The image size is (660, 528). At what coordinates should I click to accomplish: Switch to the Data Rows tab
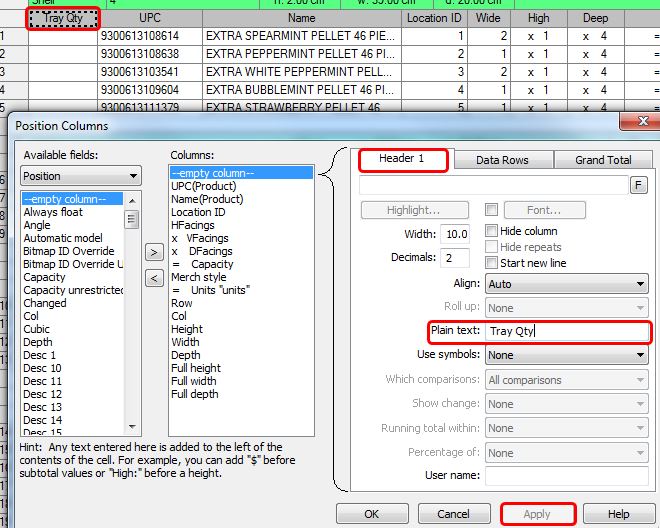(502, 160)
